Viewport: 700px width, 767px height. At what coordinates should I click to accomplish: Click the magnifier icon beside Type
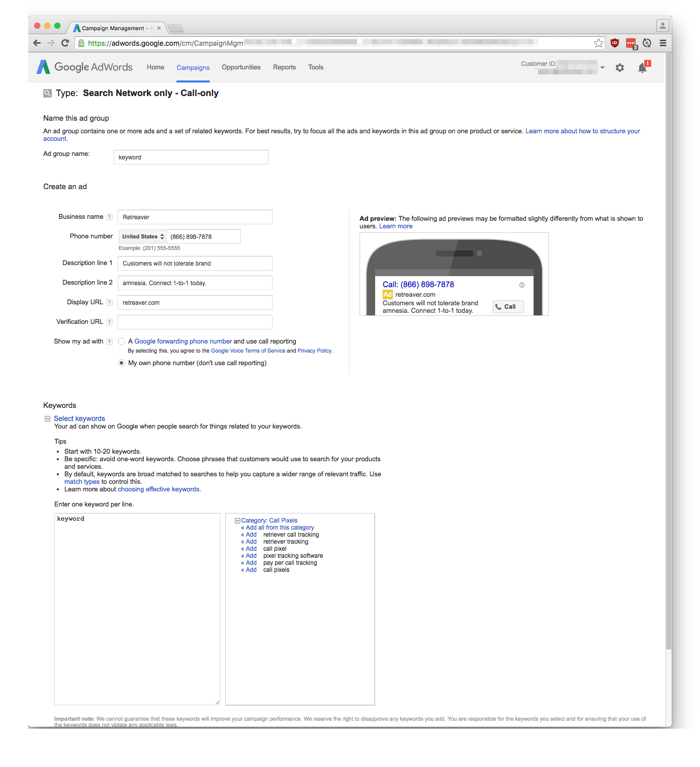(47, 93)
